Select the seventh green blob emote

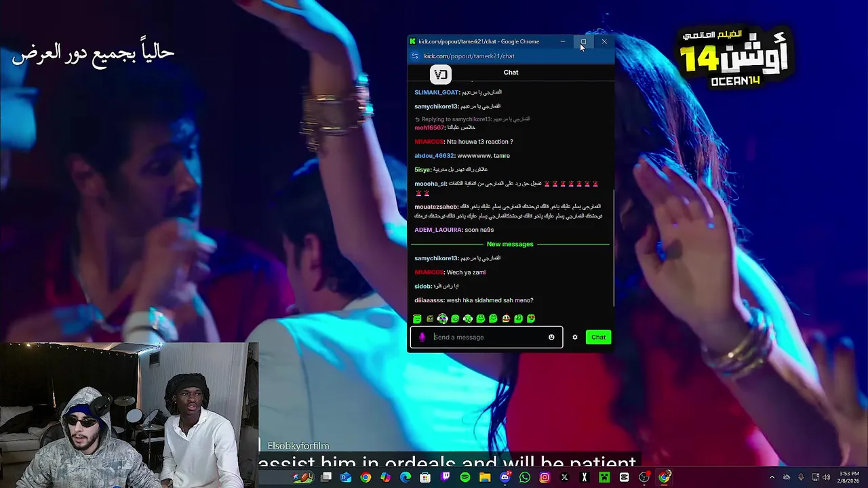(x=493, y=319)
